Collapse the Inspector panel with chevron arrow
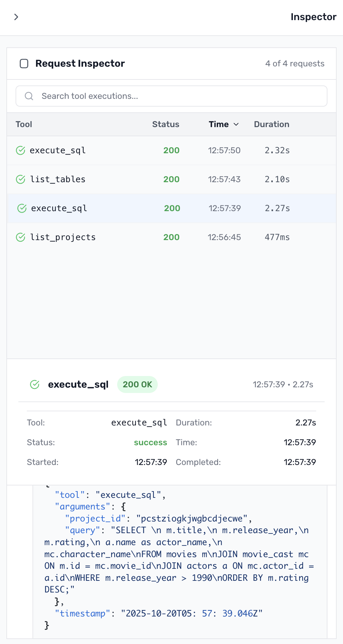Screen dimensions: 343x644 pos(16,17)
